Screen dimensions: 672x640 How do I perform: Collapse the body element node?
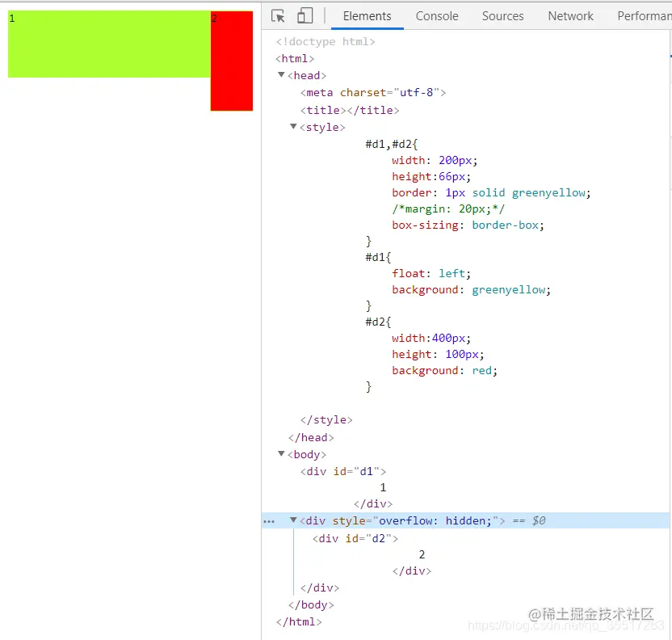point(282,453)
